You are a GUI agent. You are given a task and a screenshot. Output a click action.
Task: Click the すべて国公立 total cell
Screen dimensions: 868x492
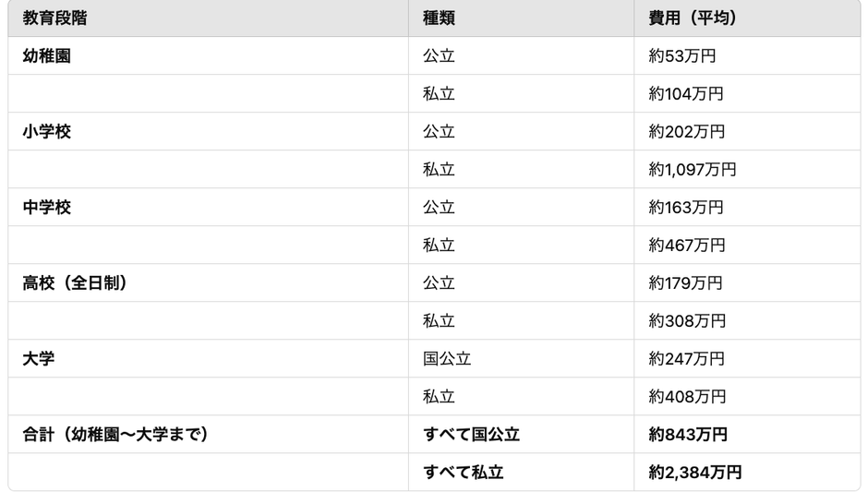(x=471, y=435)
